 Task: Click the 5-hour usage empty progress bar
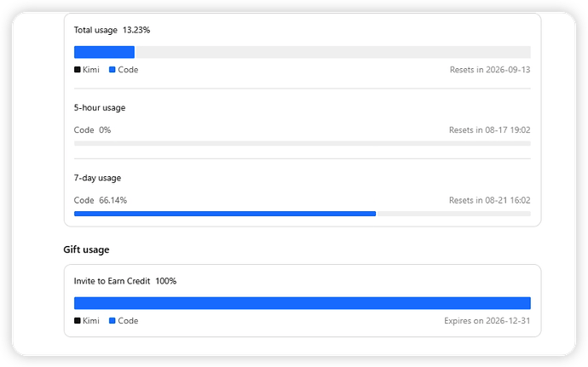(x=303, y=144)
